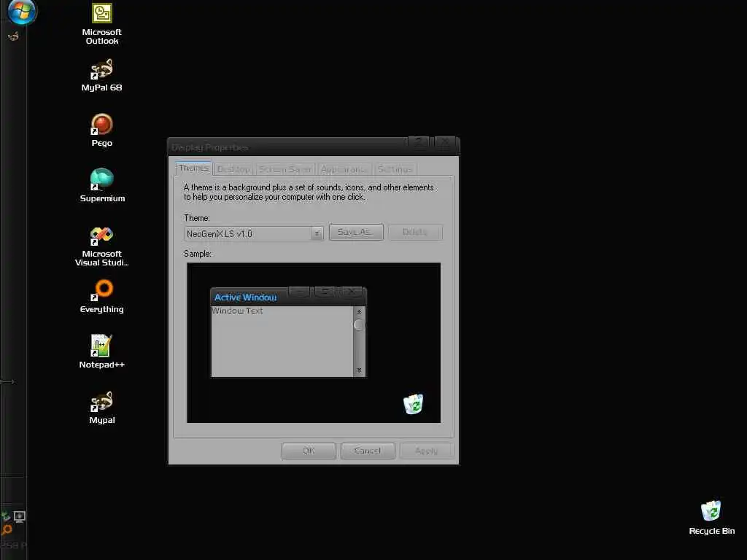The width and height of the screenshot is (747, 560).
Task: Select the Pego desktop icon
Action: [x=101, y=131]
